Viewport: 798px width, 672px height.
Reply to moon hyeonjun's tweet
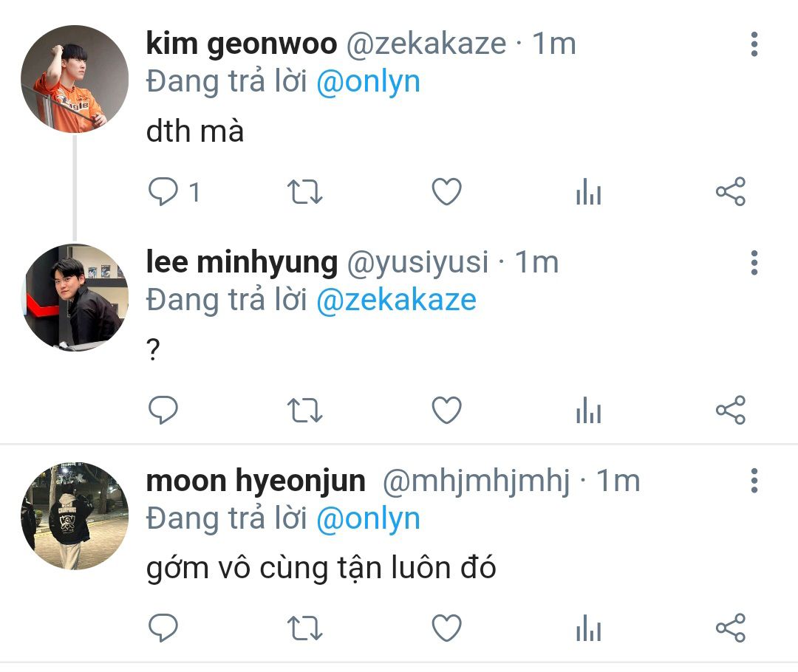tap(163, 627)
